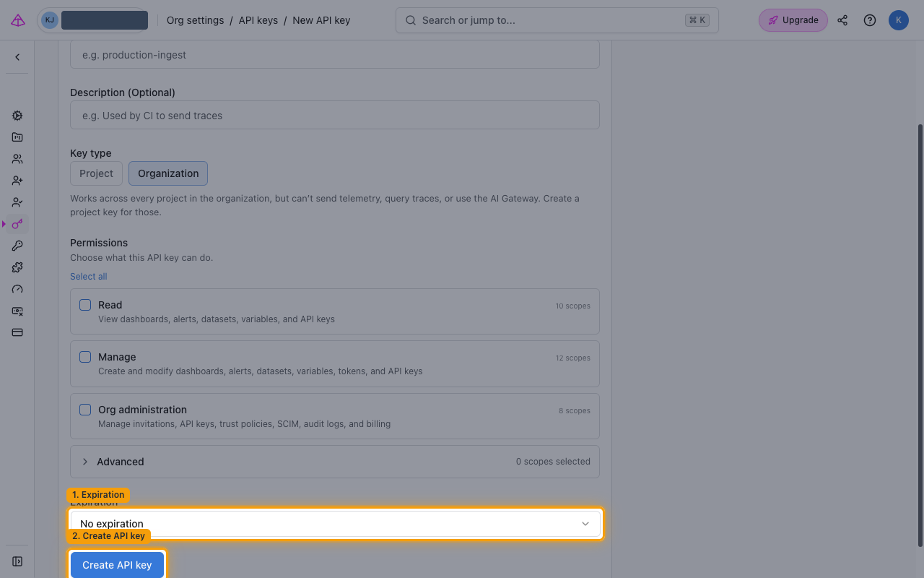Open the usage gauge icon in sidebar
This screenshot has width=924, height=578.
click(17, 289)
